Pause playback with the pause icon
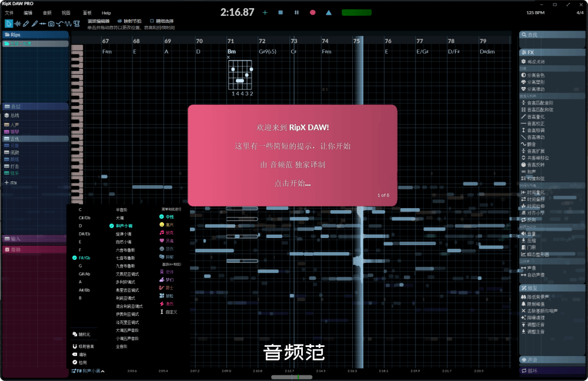 (296, 12)
